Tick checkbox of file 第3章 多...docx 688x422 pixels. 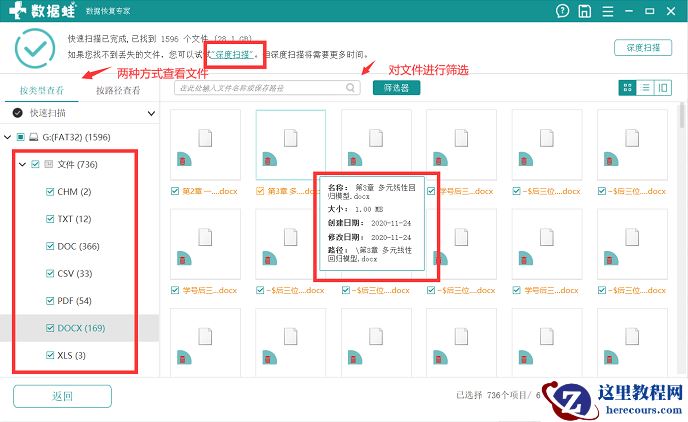260,191
